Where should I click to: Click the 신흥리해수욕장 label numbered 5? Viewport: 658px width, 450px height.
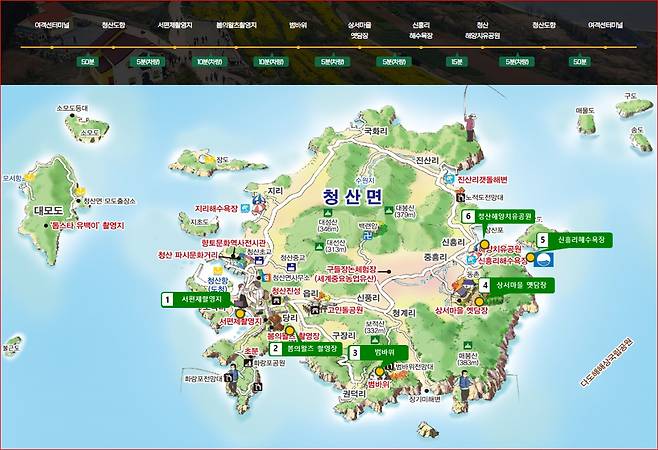coord(573,240)
